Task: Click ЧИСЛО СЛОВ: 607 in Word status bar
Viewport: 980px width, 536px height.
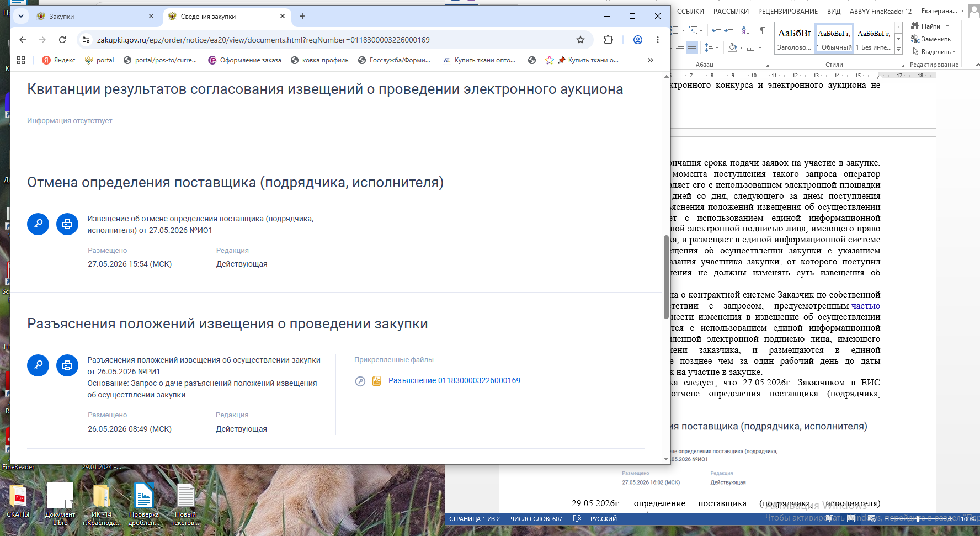Action: click(x=536, y=519)
